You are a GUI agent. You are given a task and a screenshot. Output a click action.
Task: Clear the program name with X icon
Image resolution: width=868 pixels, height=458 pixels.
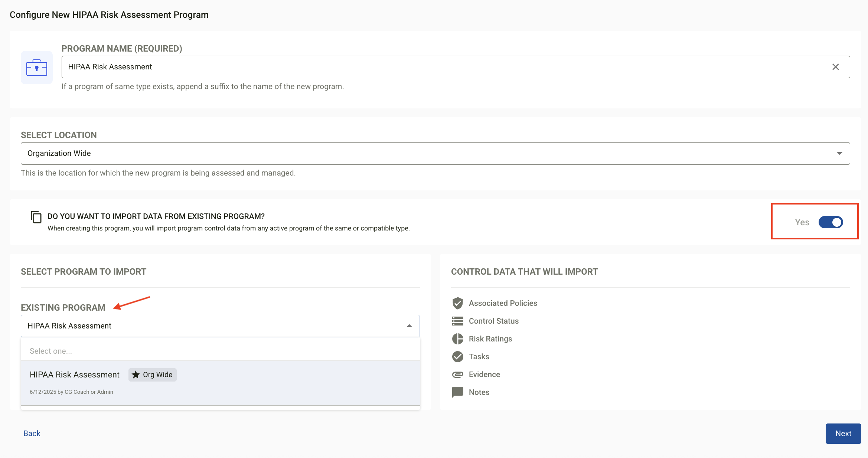835,67
